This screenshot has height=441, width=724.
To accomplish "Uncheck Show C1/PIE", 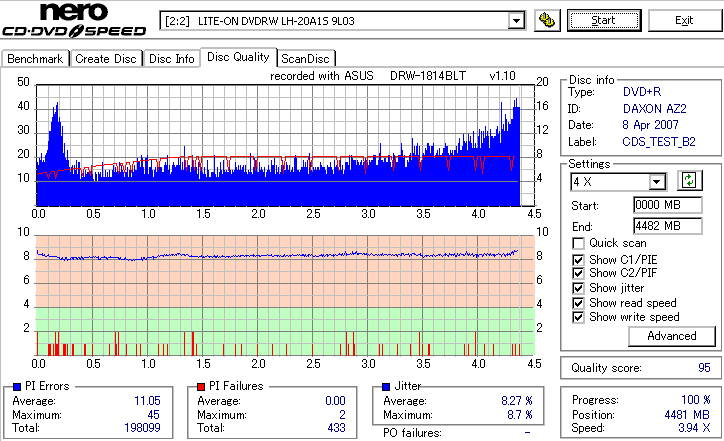I will [578, 260].
